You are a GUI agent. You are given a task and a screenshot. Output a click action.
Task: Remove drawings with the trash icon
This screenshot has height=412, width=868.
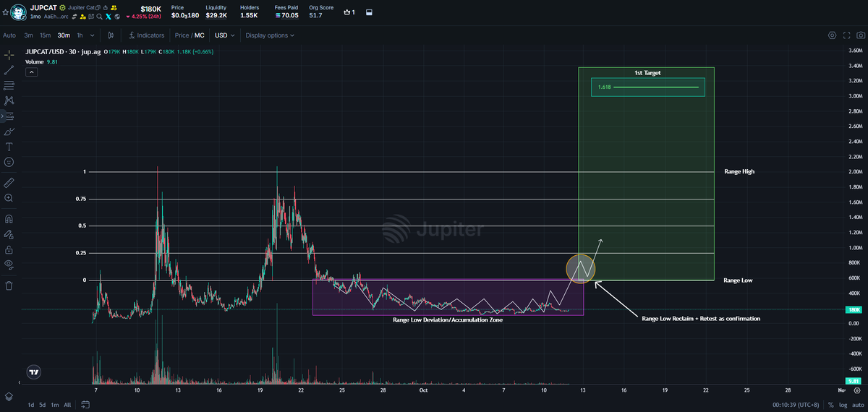9,286
